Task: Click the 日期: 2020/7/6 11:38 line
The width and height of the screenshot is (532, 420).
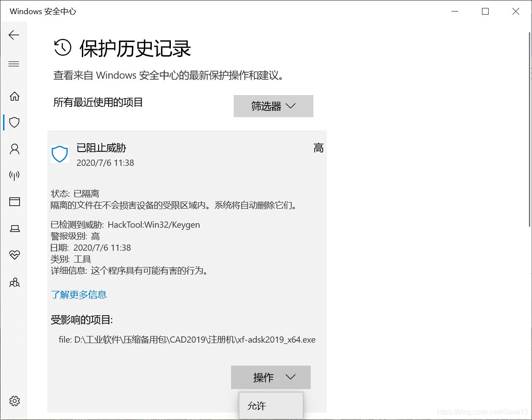Action: [x=91, y=248]
